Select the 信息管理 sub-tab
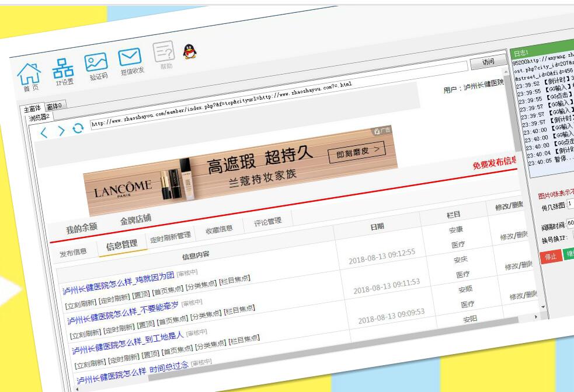This screenshot has height=392, width=574. pyautogui.click(x=122, y=244)
